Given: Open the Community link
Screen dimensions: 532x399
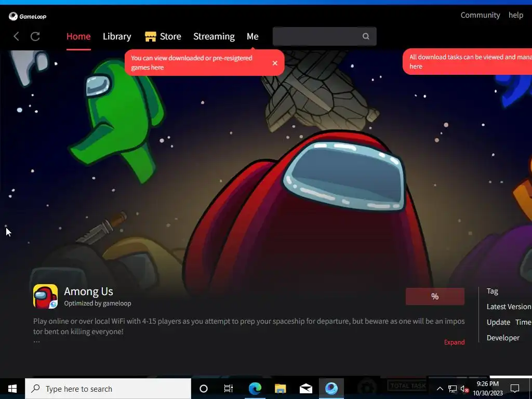Looking at the screenshot, I should pyautogui.click(x=480, y=15).
